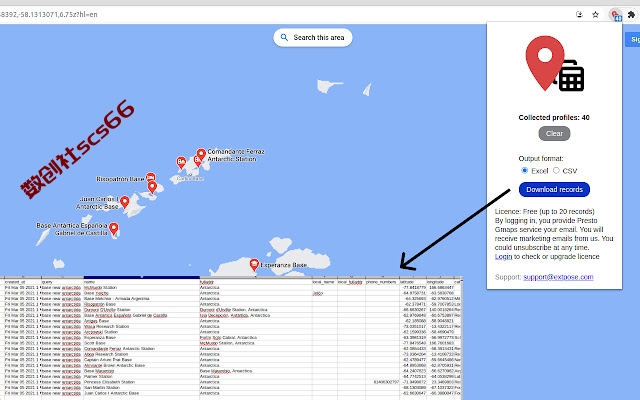The width and height of the screenshot is (640, 400).
Task: Click the 'latitude' column header in spreadsheet
Action: [x=413, y=282]
